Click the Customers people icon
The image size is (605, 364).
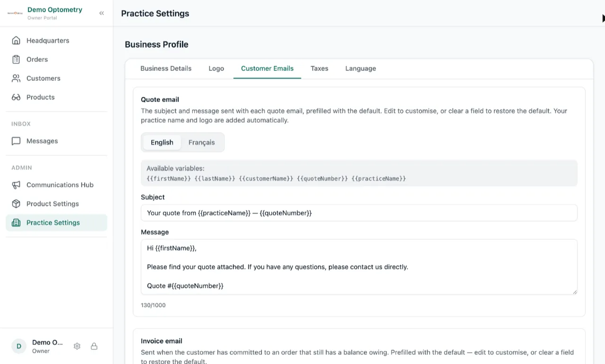coord(16,78)
